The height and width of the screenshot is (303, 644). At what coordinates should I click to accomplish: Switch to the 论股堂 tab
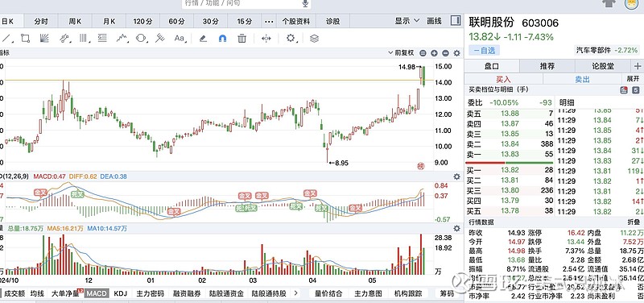tap(602, 66)
